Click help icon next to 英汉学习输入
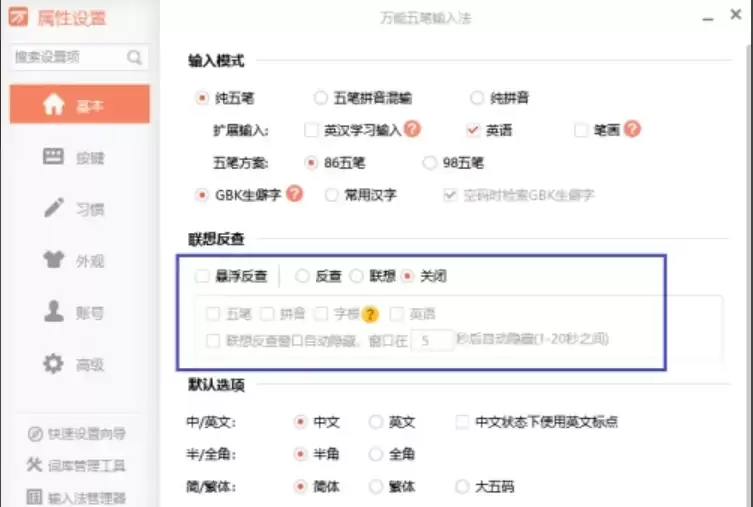This screenshot has width=753, height=507. pos(412,129)
